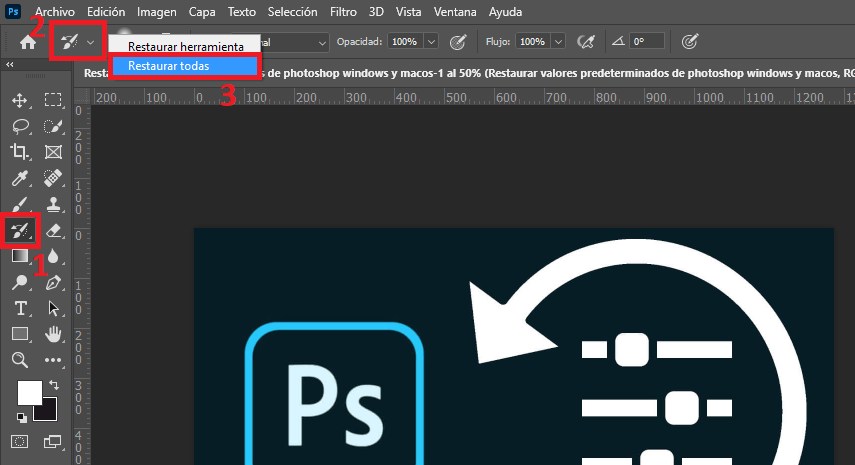Toggle pressure for opacity button
The image size is (855, 465).
(x=457, y=41)
